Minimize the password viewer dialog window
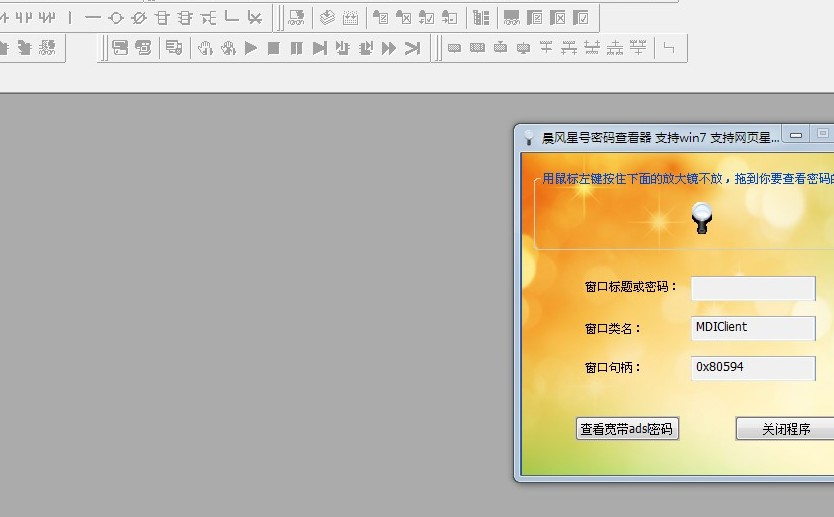This screenshot has width=834, height=517. (x=796, y=135)
